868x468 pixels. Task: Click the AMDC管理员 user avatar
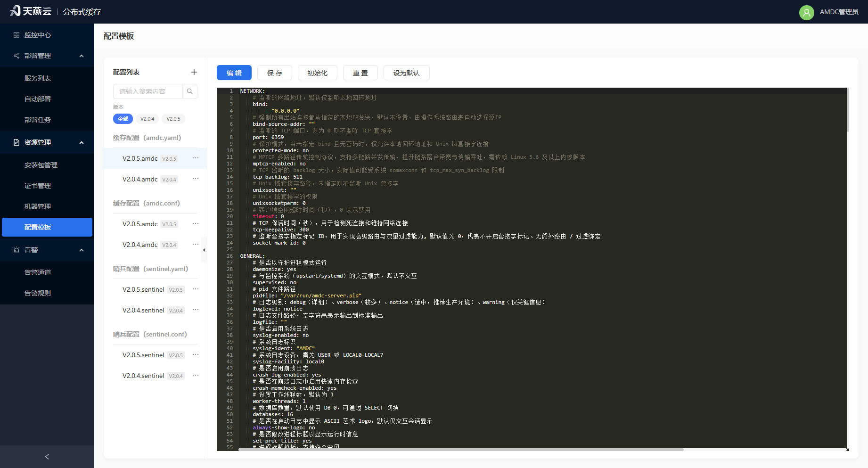click(x=807, y=12)
